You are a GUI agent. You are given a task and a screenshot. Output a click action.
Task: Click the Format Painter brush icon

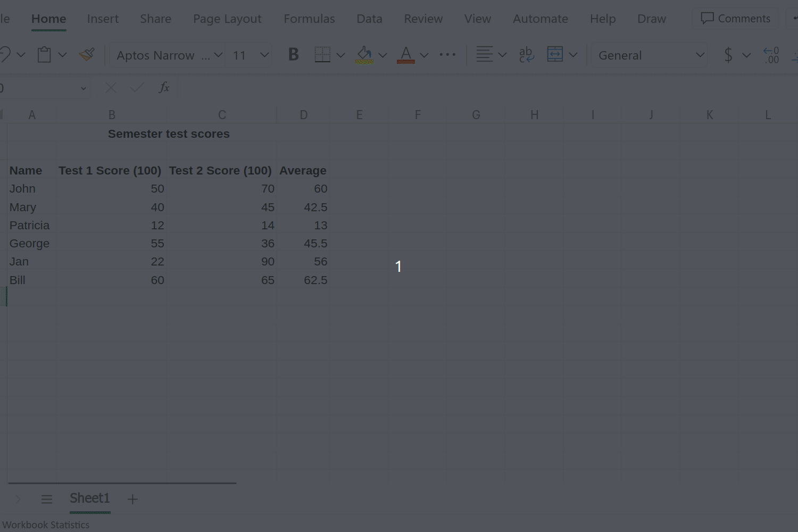[87, 54]
